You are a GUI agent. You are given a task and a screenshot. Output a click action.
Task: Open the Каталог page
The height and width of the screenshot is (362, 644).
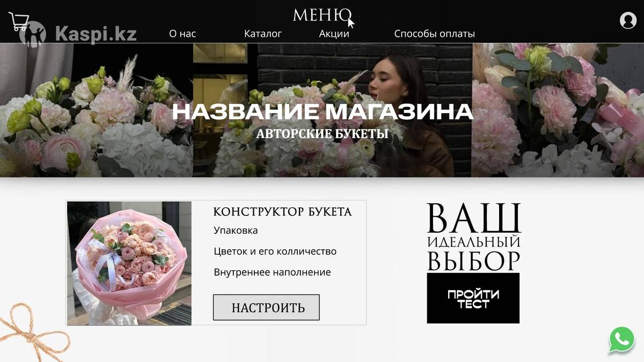click(263, 34)
